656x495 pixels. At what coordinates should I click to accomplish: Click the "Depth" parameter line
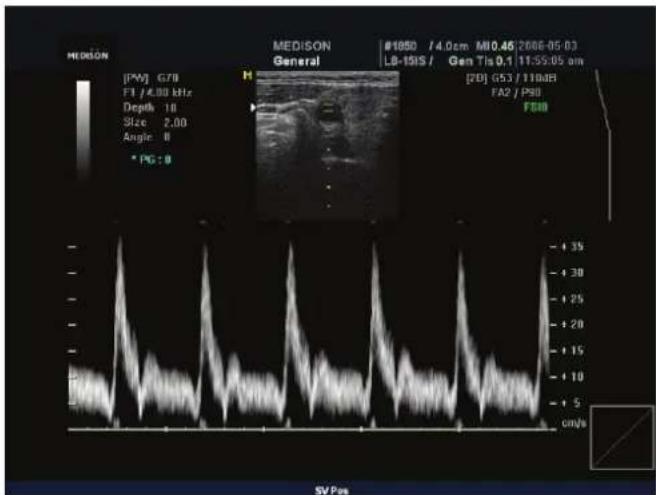[150, 108]
